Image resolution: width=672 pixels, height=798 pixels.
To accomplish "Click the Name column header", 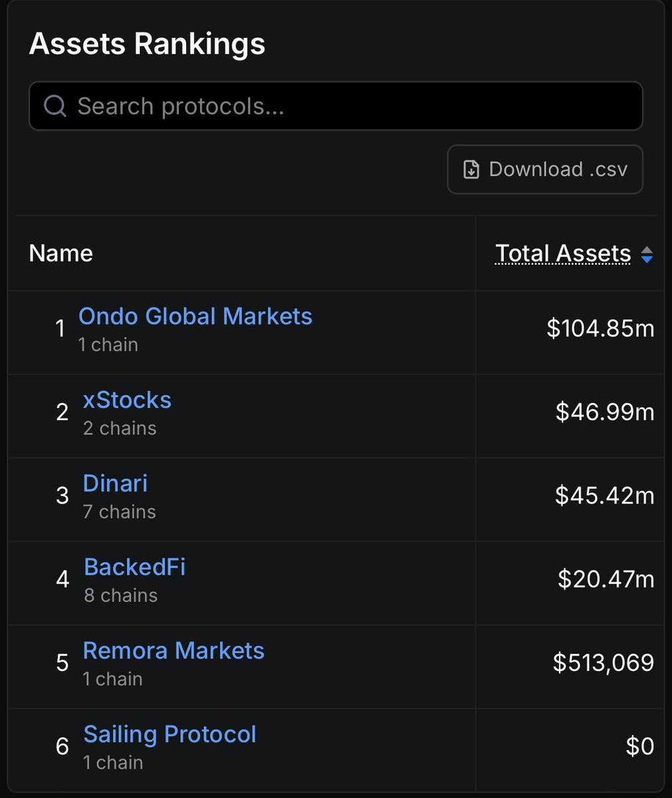I will 60,253.
